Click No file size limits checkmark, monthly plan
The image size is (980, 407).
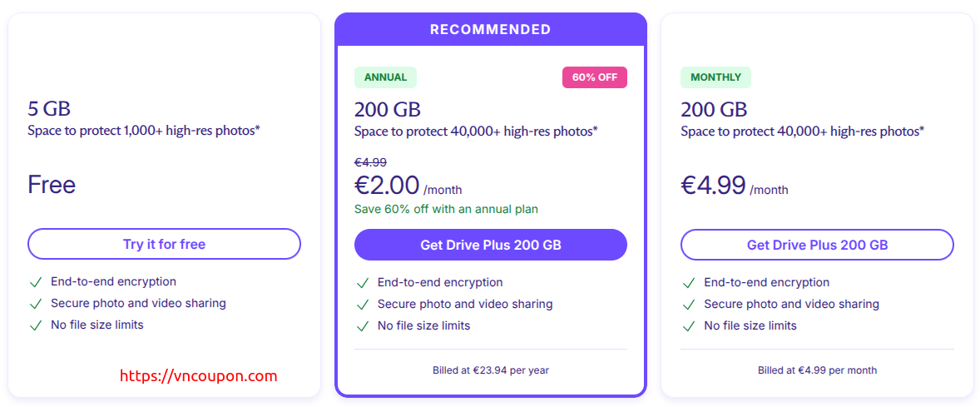[689, 325]
